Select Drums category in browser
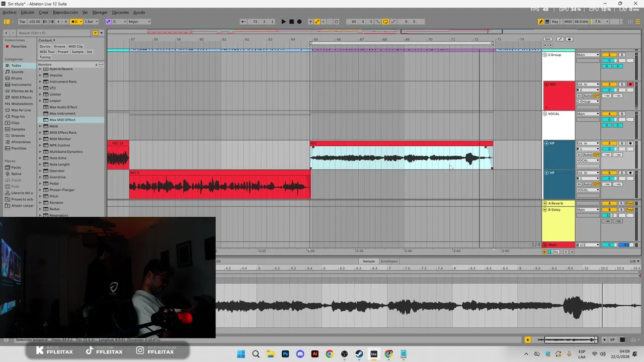Viewport: 644px width, 362px height. tap(17, 78)
